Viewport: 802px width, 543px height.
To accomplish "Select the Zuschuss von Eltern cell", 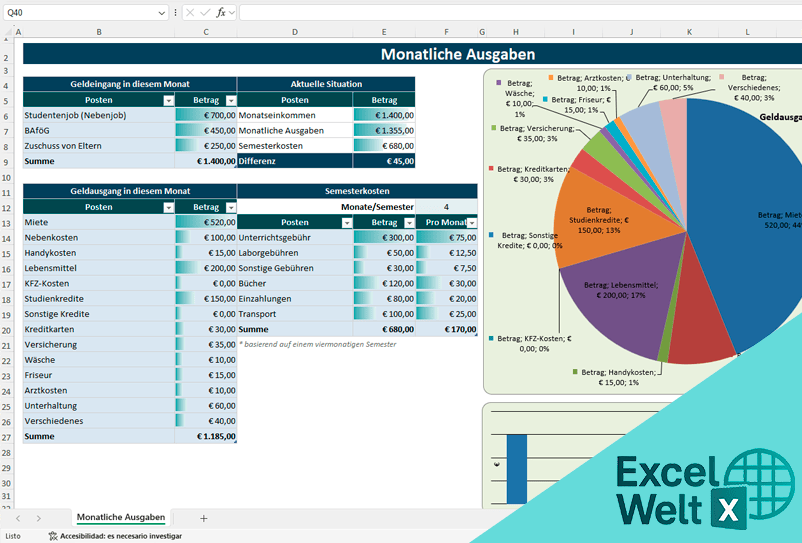I will pyautogui.click(x=99, y=146).
